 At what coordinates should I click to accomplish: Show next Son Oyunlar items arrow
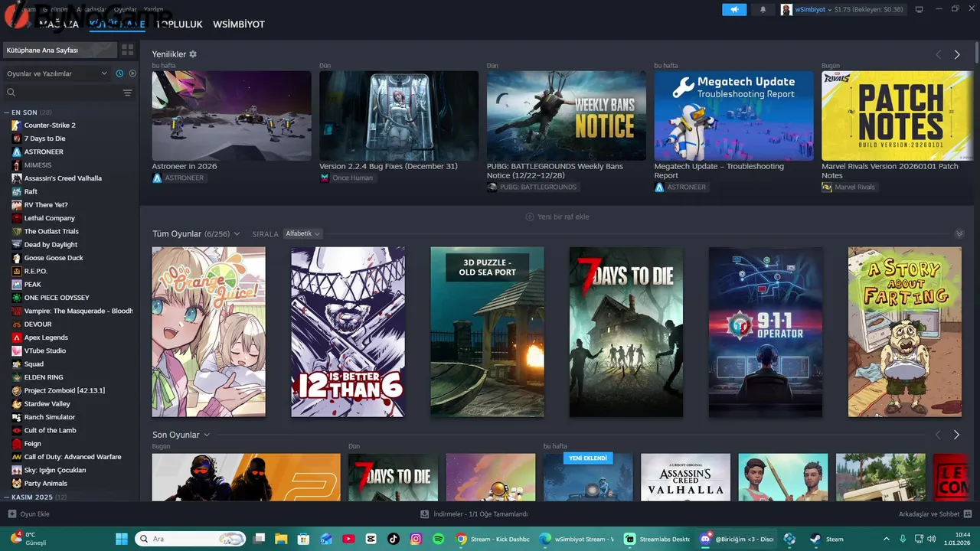[x=957, y=435]
